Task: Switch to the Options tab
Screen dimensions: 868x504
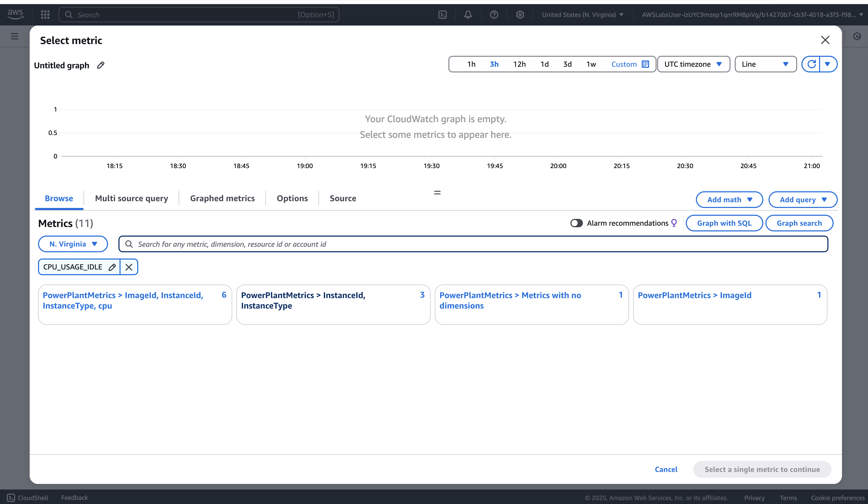Action: click(x=292, y=198)
